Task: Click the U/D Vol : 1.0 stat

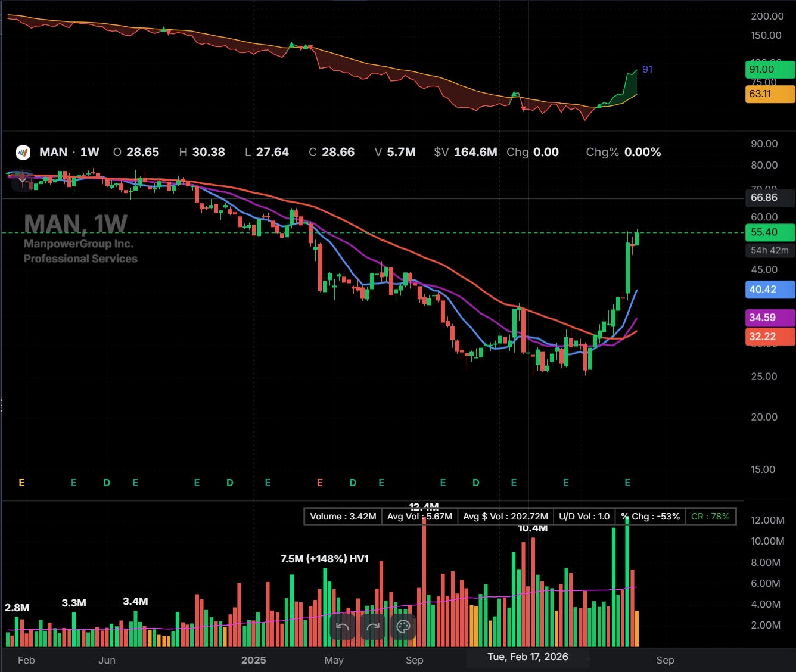Action: 584,517
